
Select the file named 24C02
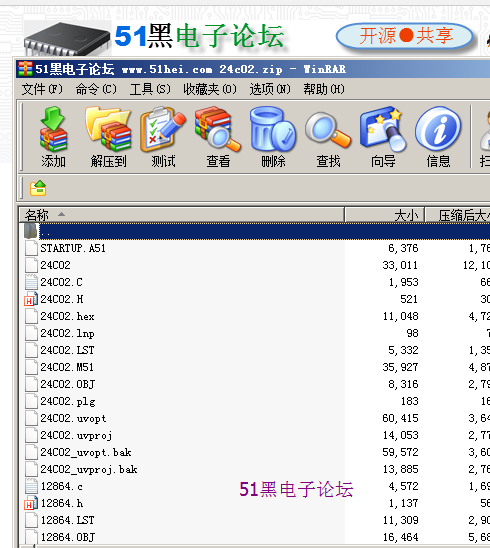[55, 265]
